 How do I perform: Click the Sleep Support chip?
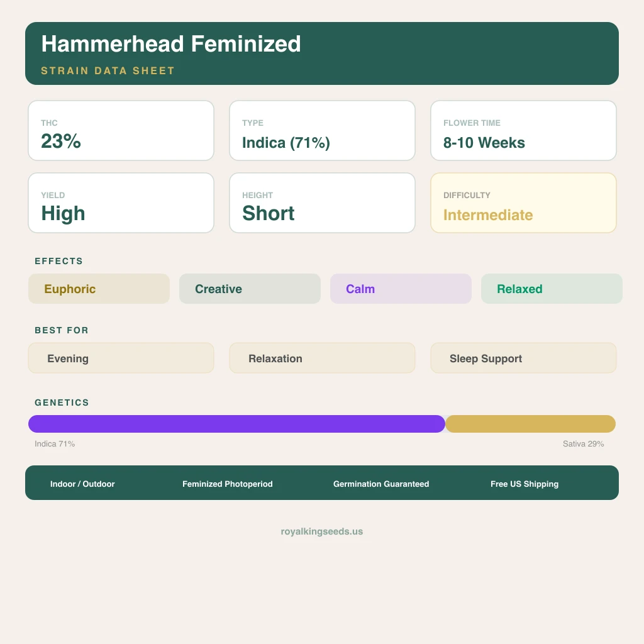(x=523, y=358)
